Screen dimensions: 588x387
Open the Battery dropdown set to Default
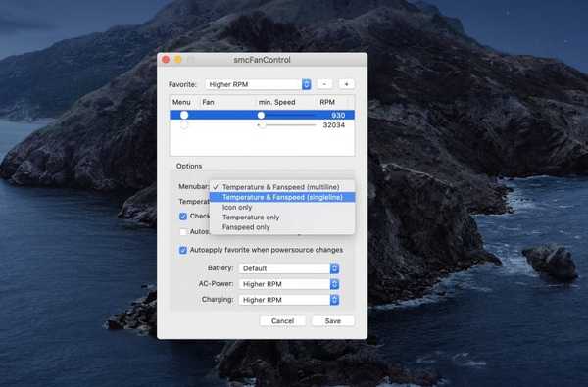click(289, 268)
